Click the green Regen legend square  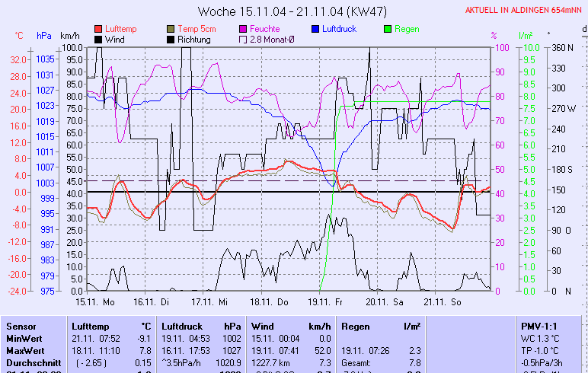tap(388, 29)
